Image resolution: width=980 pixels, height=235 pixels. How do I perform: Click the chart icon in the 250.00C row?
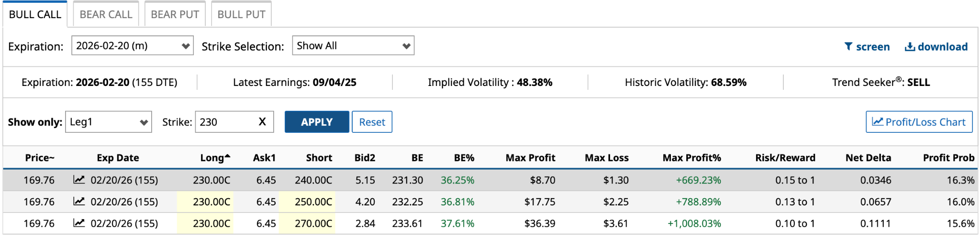pos(79,201)
